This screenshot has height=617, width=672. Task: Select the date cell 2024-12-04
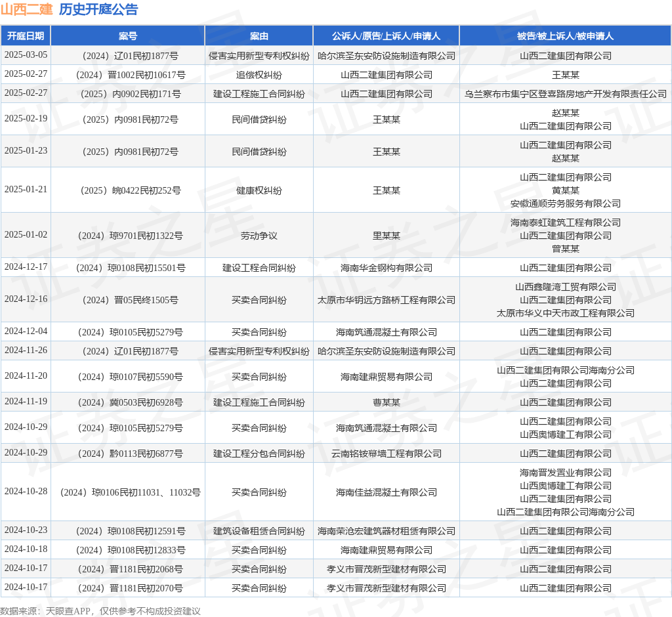click(26, 331)
